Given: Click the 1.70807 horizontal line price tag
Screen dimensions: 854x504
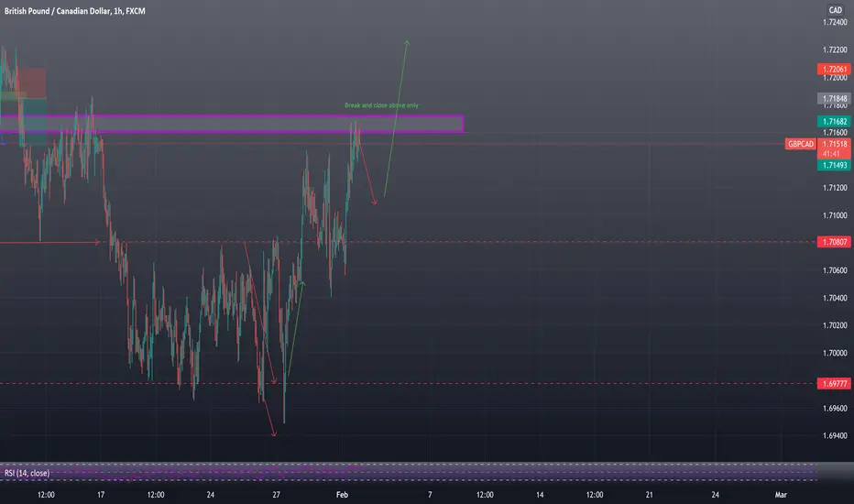Looking at the screenshot, I should point(834,242).
